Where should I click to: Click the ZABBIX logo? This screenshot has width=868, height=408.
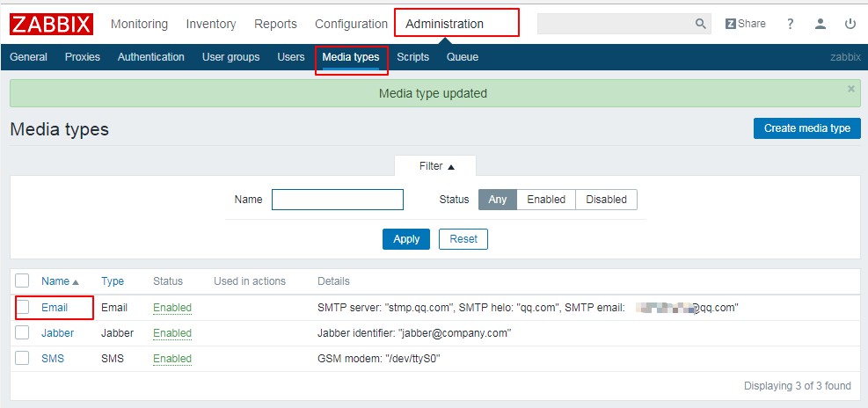pos(52,24)
